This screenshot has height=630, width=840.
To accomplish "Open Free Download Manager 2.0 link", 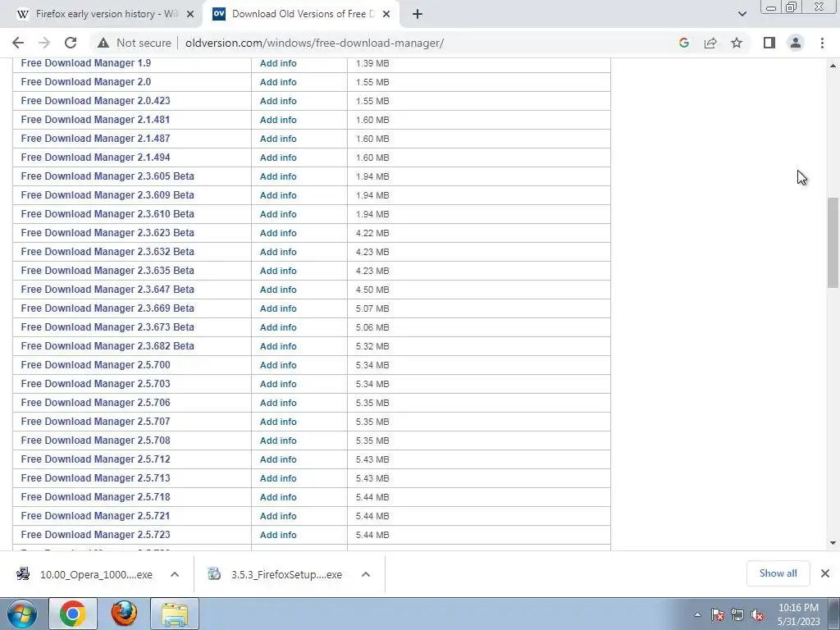I will (x=85, y=82).
